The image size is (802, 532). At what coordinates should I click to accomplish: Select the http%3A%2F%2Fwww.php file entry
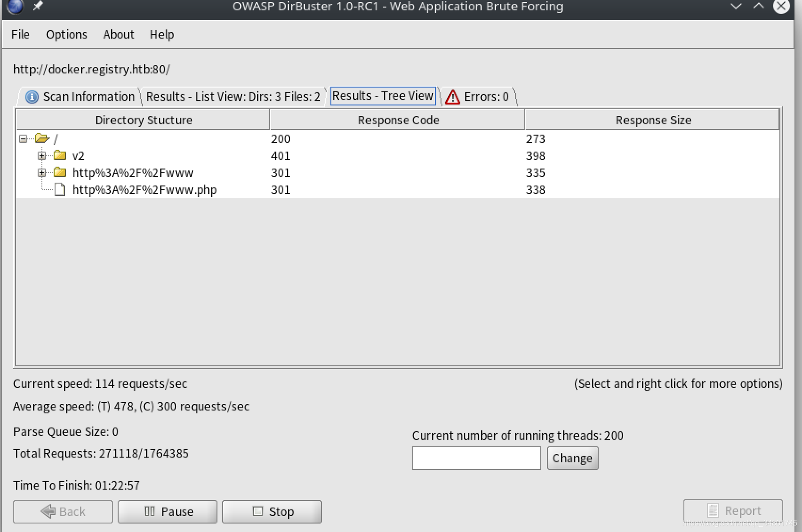144,190
